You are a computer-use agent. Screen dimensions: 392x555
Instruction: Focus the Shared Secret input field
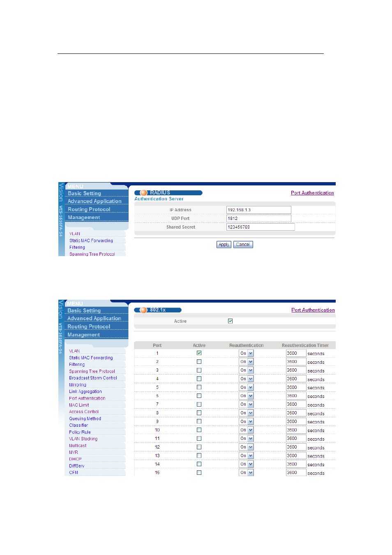tap(261, 227)
